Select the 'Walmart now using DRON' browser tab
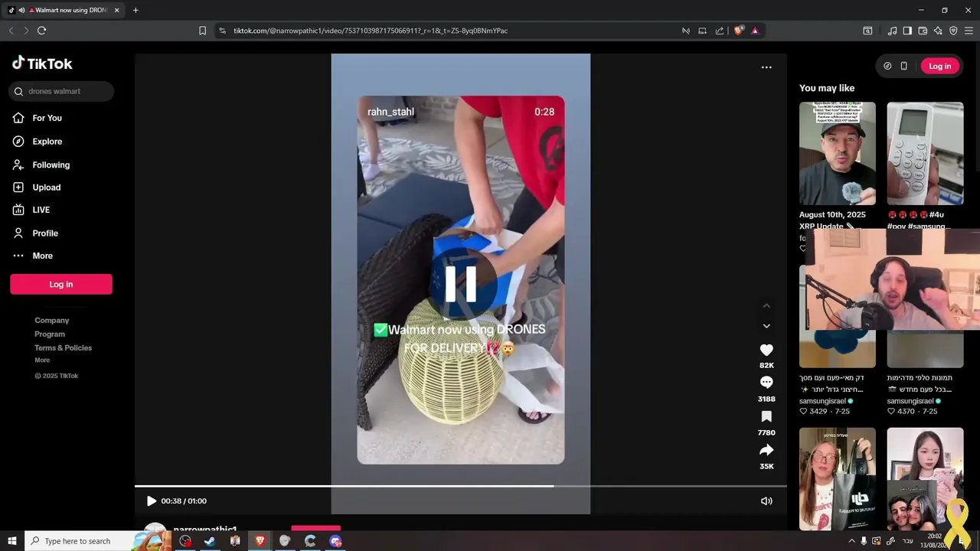Screen dimensions: 980x551 [x=64, y=10]
